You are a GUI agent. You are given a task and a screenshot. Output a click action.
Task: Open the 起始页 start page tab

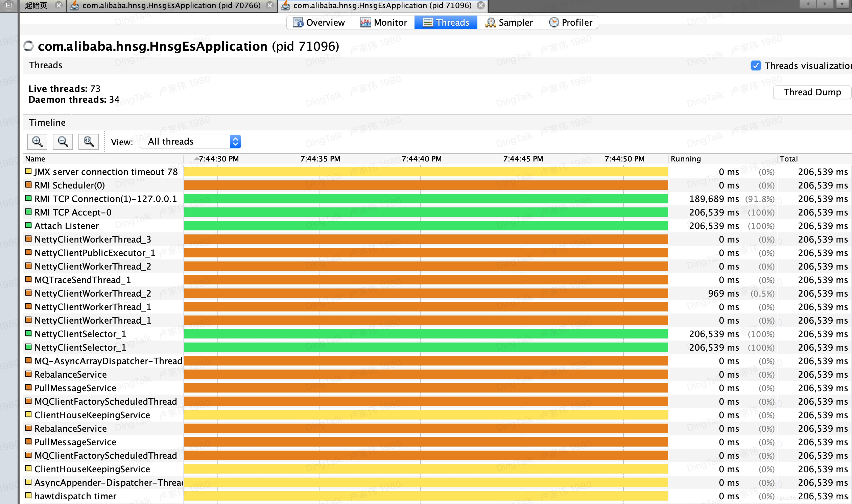(36, 5)
